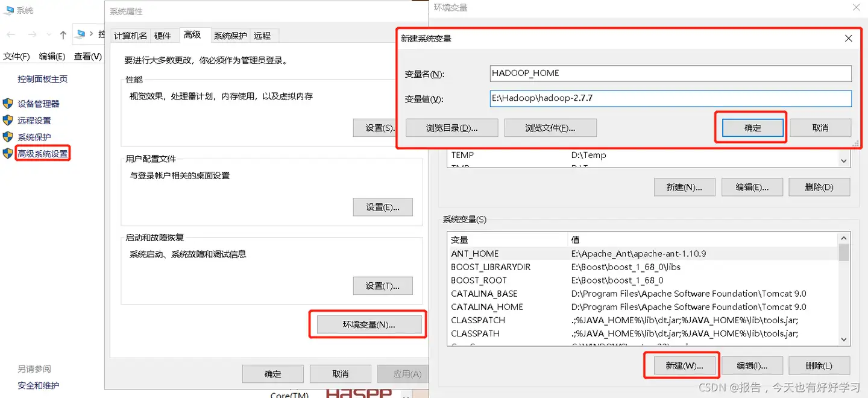Select CLASSPATH variable row
This screenshot has height=398, width=868.
click(643, 333)
